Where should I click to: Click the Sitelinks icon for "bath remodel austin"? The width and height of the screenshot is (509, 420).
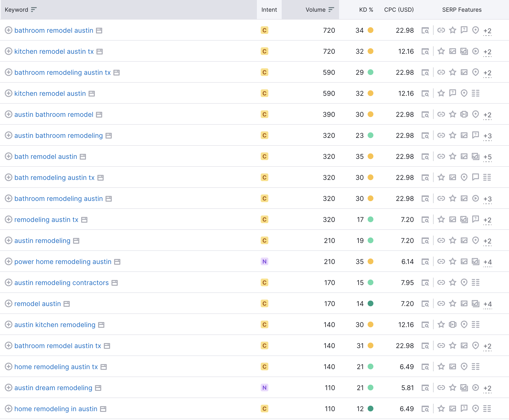(441, 156)
